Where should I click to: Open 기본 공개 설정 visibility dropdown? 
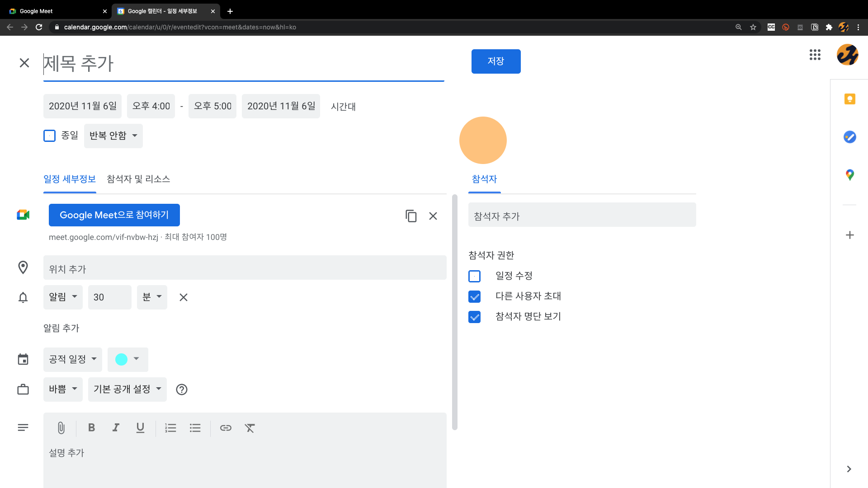[x=127, y=389]
